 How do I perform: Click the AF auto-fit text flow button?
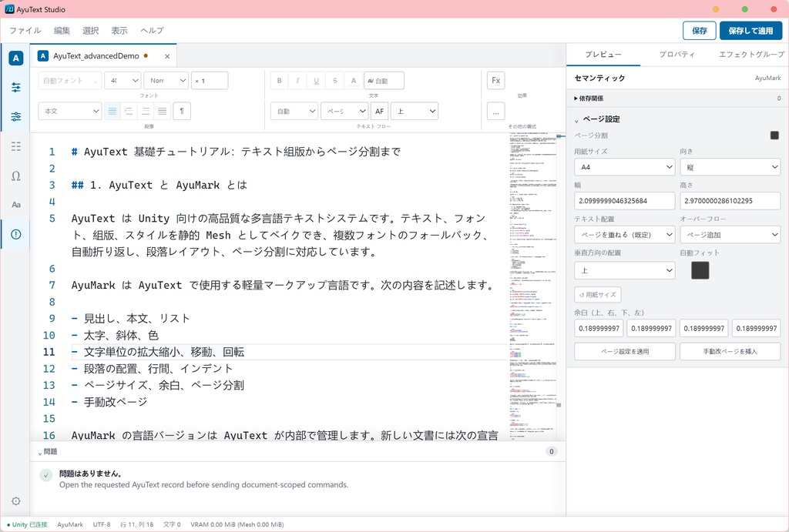pyautogui.click(x=379, y=111)
